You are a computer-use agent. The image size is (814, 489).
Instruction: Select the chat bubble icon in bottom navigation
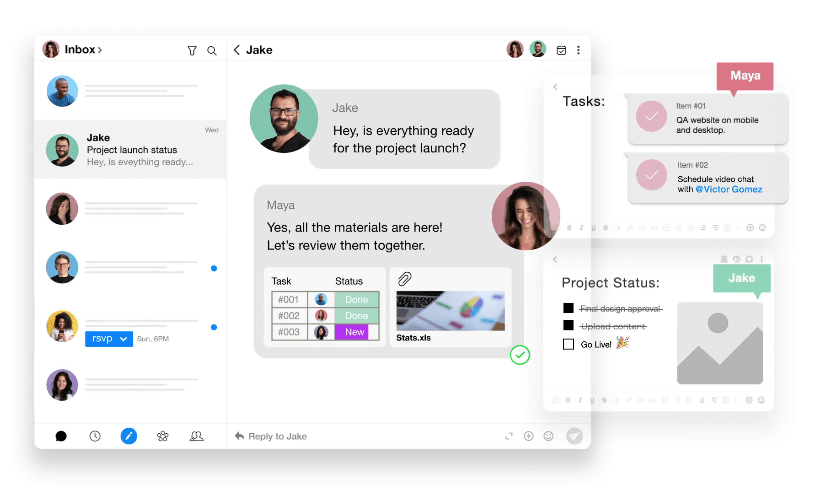61,436
